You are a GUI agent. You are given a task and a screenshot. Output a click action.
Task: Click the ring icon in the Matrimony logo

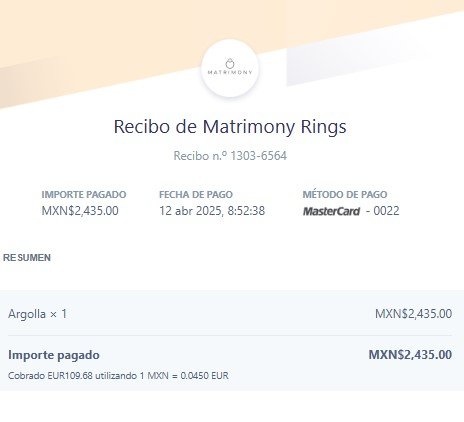230,64
